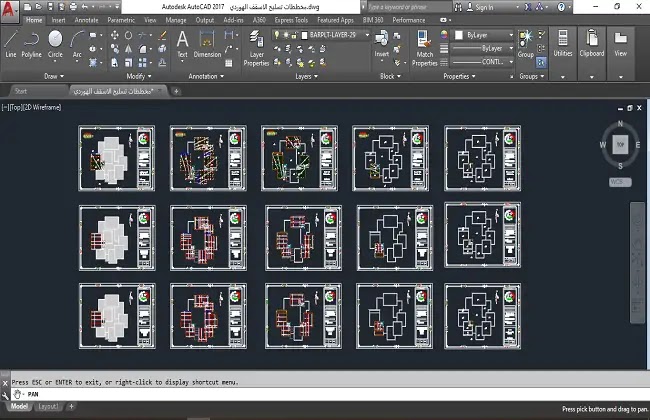The image size is (650, 420).
Task: Click the white ByLayer color swatch
Action: click(459, 35)
